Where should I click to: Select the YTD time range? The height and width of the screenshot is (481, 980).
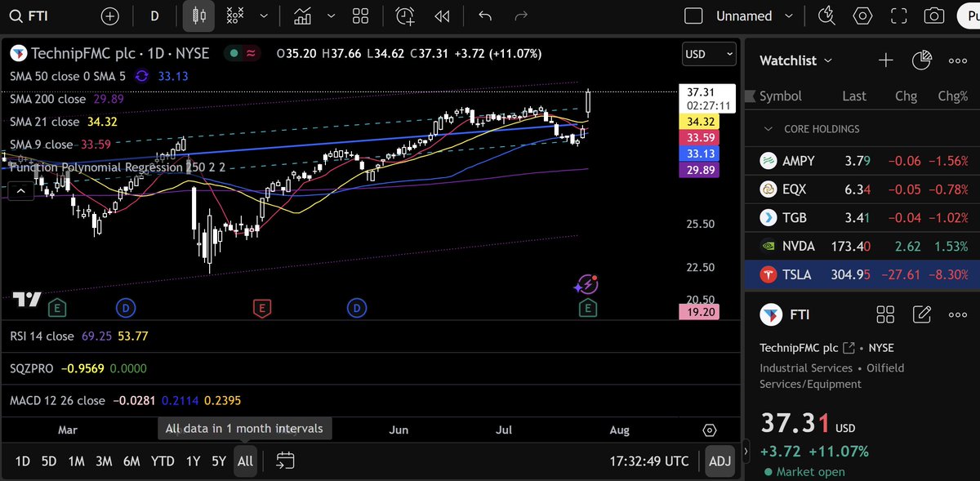coord(163,461)
